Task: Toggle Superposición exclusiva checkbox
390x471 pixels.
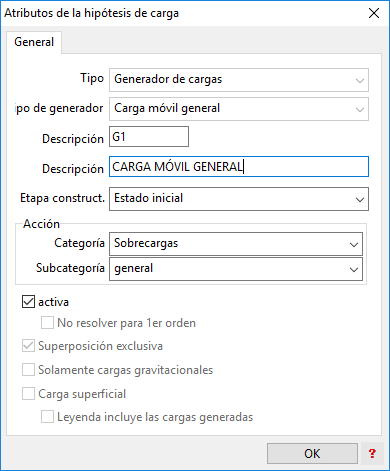Action: coord(28,346)
